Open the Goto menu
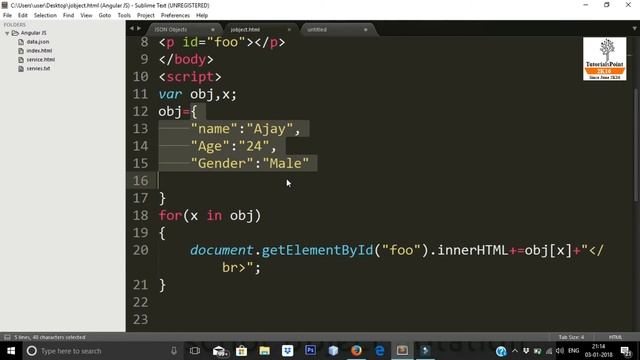Image resolution: width=640 pixels, height=360 pixels. pyautogui.click(x=104, y=16)
